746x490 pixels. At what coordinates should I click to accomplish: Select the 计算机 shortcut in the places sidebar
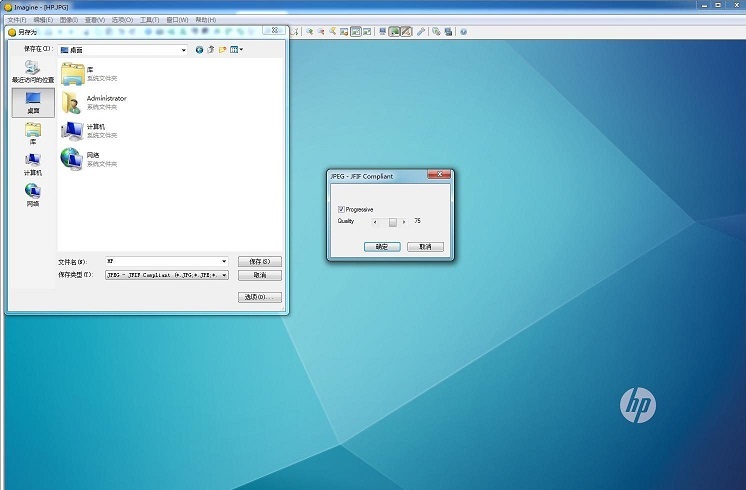point(33,164)
